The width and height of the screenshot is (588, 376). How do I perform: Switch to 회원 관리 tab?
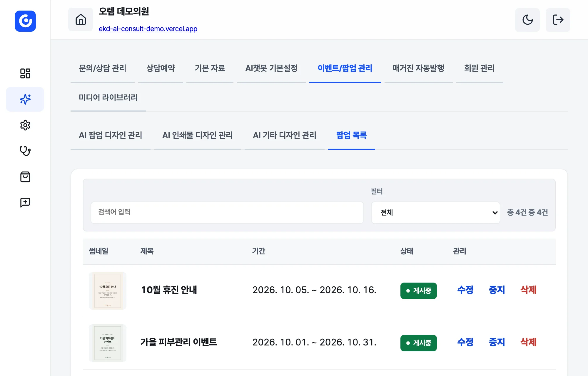pos(480,68)
